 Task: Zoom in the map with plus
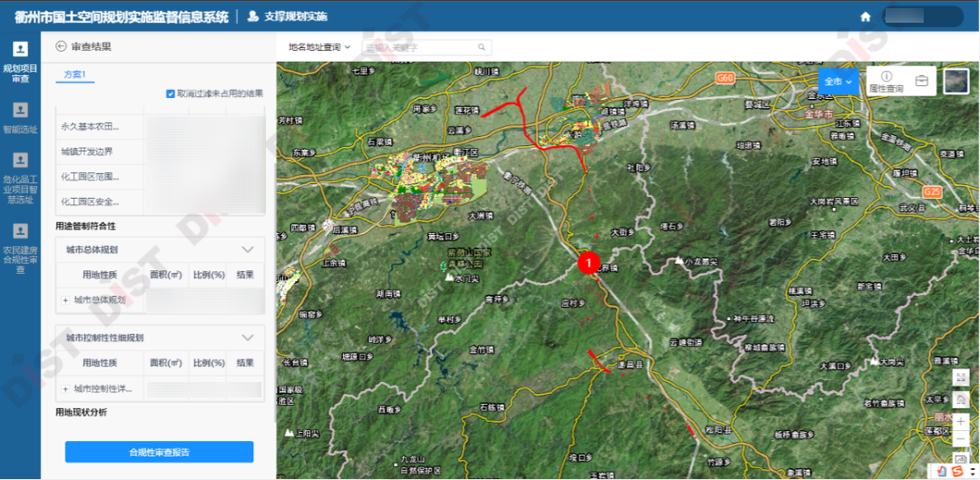[x=961, y=421]
